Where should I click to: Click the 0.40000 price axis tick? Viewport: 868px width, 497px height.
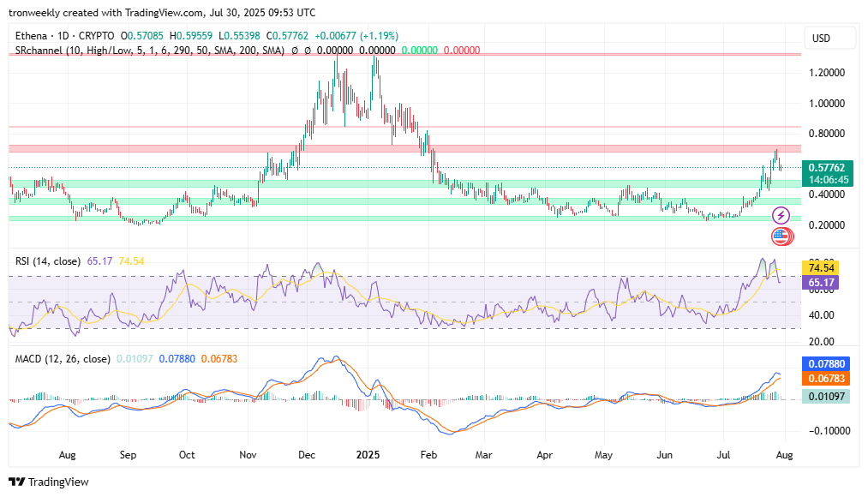pos(827,195)
